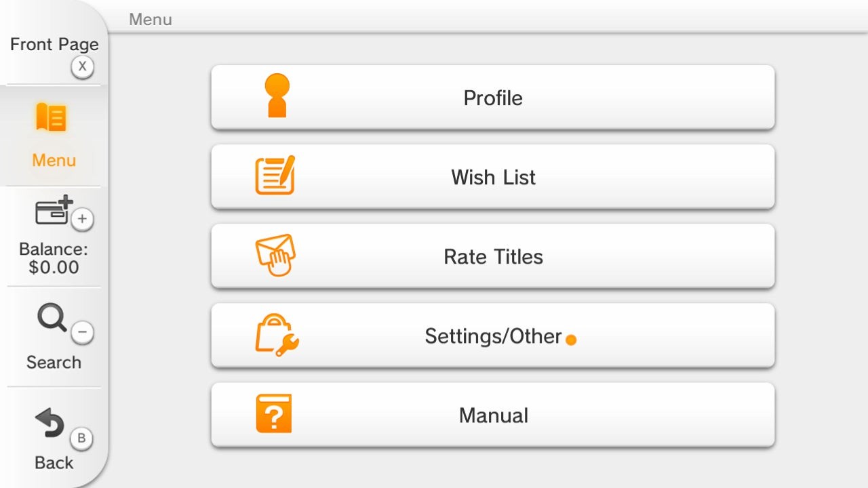Image resolution: width=868 pixels, height=488 pixels.
Task: Click the Rate Titles envelope icon
Action: click(275, 256)
